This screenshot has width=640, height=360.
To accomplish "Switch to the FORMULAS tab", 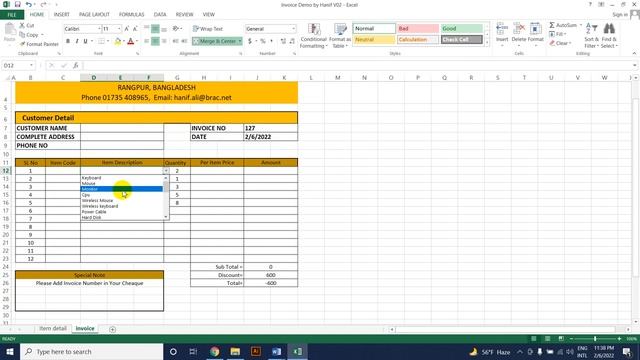I will (131, 15).
